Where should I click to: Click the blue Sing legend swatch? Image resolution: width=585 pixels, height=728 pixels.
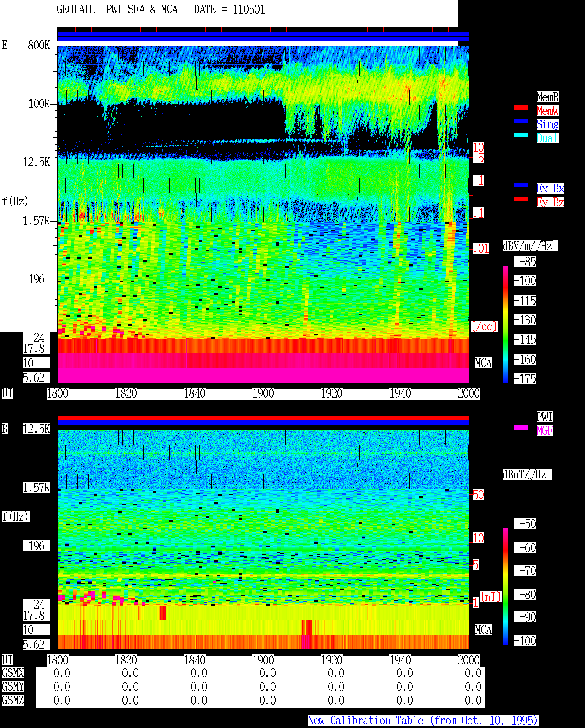coord(521,121)
